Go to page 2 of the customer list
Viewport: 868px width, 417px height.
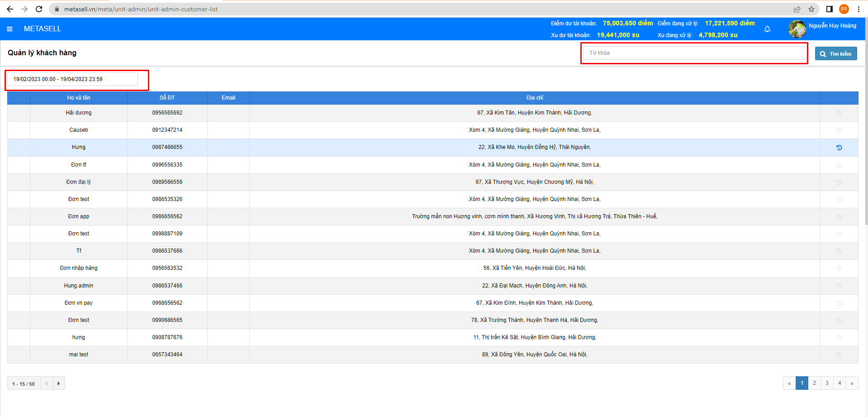pyautogui.click(x=814, y=383)
